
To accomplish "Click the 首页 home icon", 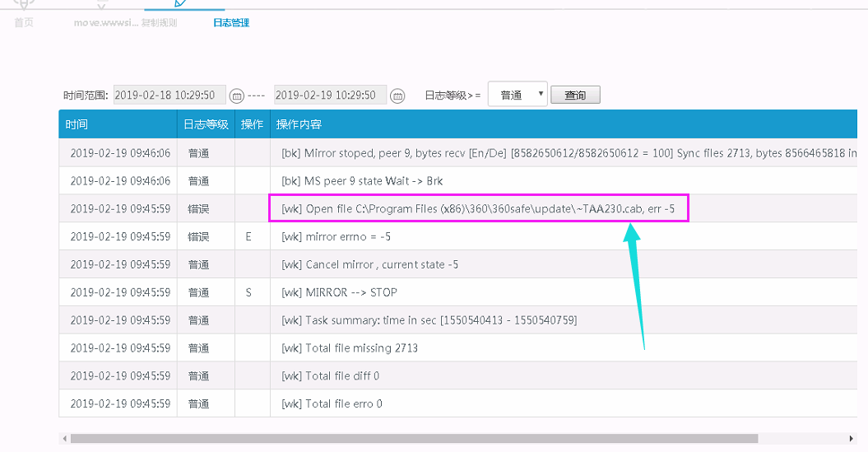I will (x=24, y=3).
